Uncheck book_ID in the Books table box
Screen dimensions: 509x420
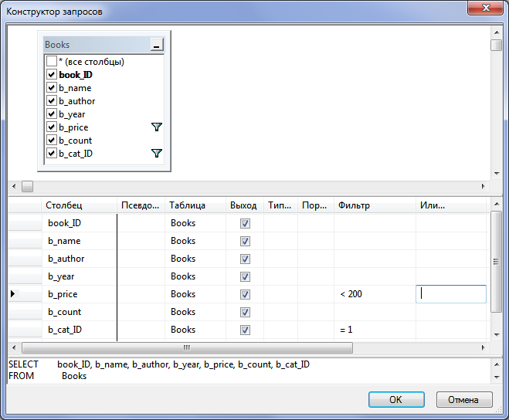52,75
